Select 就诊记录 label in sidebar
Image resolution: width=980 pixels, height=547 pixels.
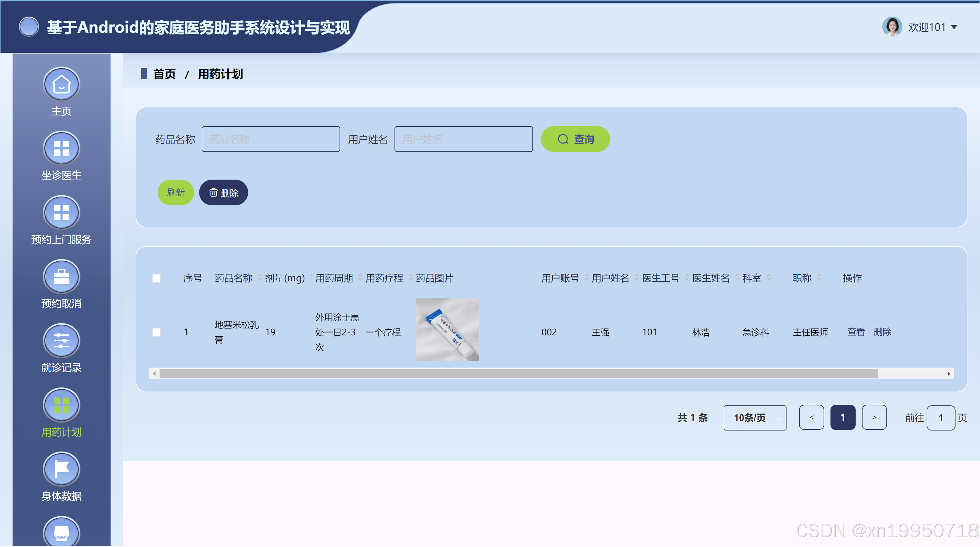tap(61, 368)
